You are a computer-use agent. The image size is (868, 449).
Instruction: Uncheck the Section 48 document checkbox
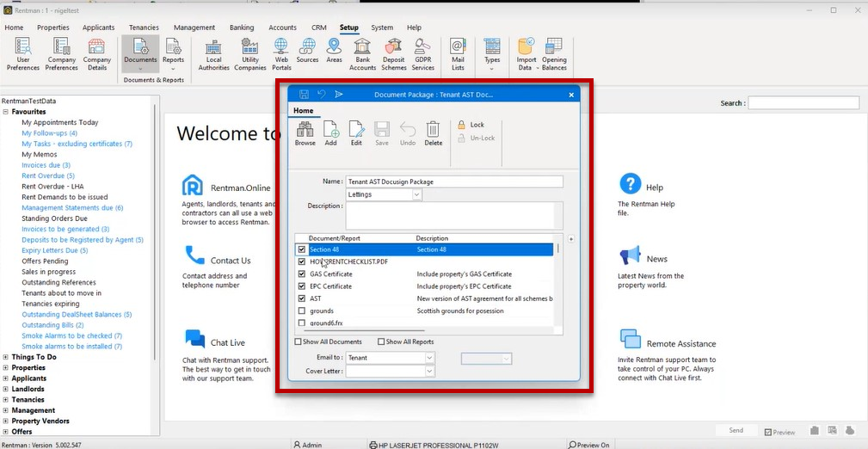click(x=302, y=249)
